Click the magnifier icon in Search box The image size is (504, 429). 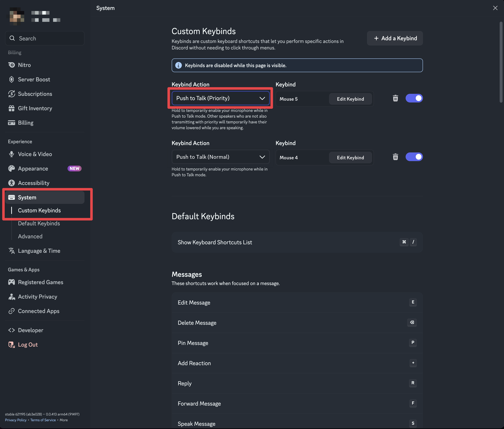pyautogui.click(x=12, y=38)
